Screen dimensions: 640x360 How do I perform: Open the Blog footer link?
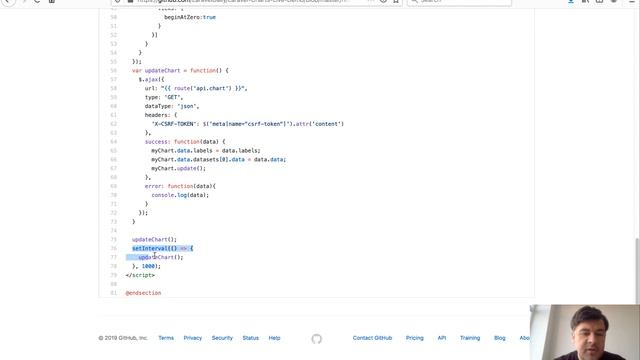(x=500, y=338)
